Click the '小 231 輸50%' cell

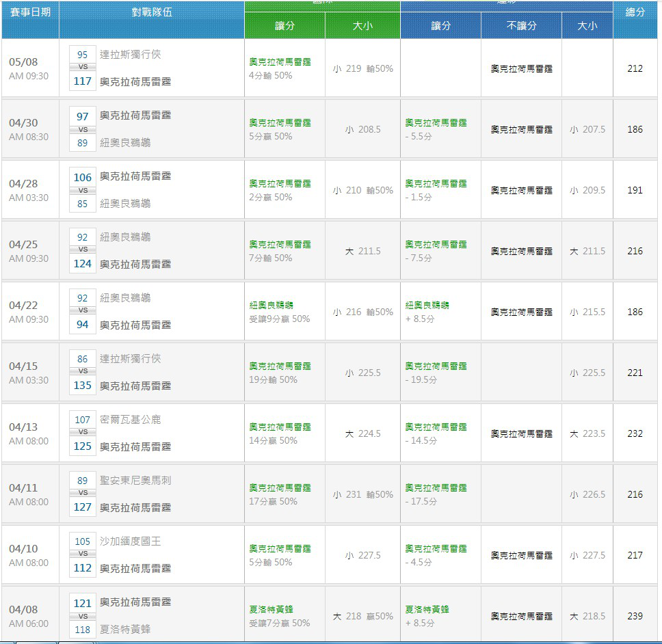click(x=362, y=494)
